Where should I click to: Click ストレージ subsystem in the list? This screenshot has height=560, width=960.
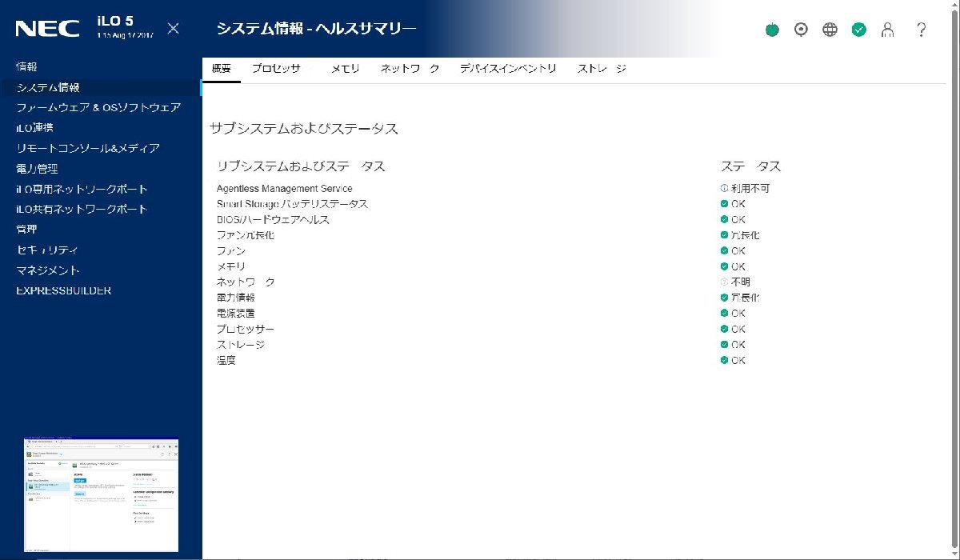241,345
